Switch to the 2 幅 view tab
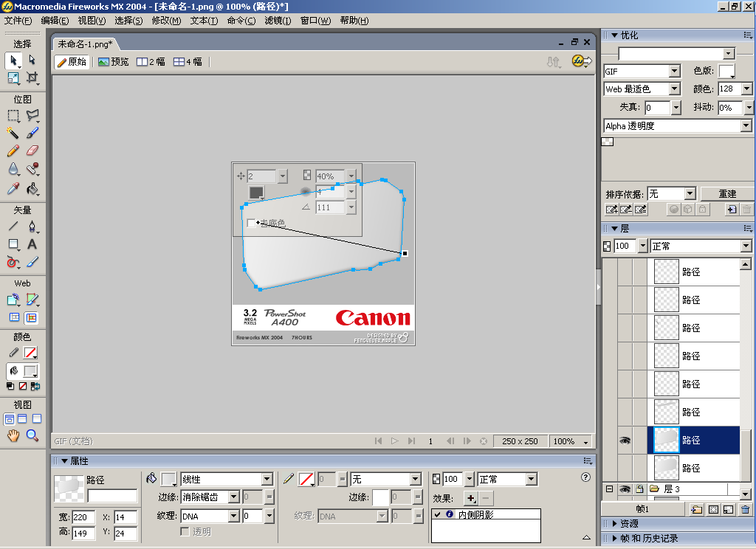756x549 pixels. (x=151, y=62)
